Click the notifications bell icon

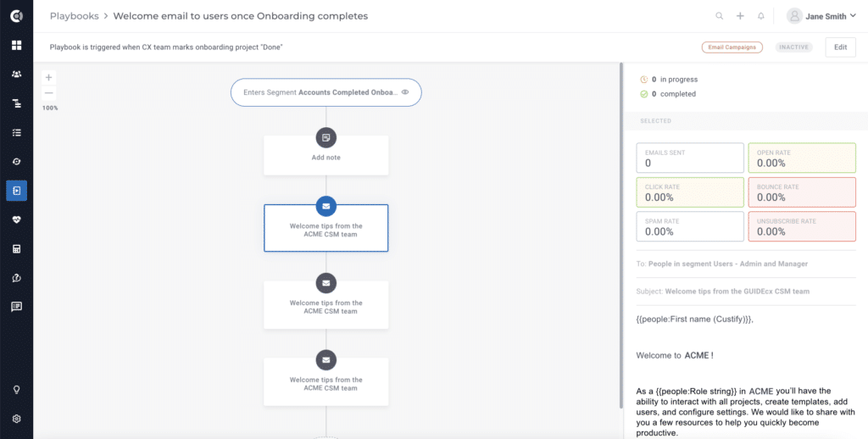[x=761, y=16]
